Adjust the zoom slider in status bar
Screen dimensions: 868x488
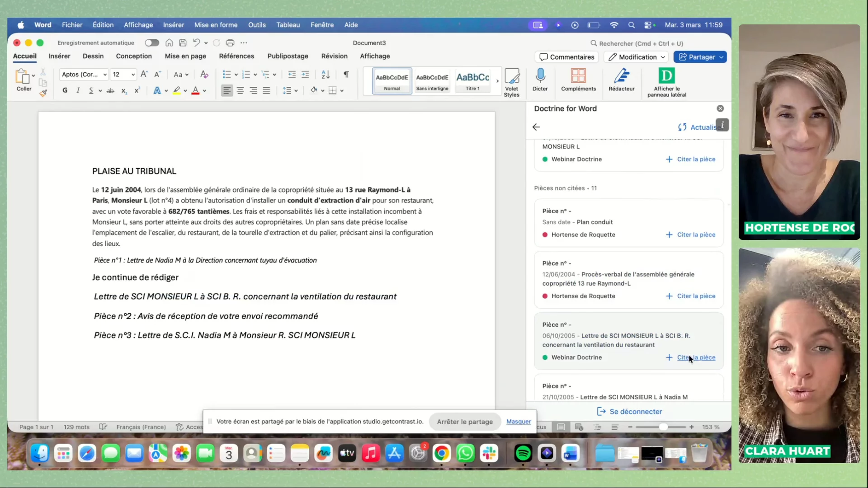point(663,427)
